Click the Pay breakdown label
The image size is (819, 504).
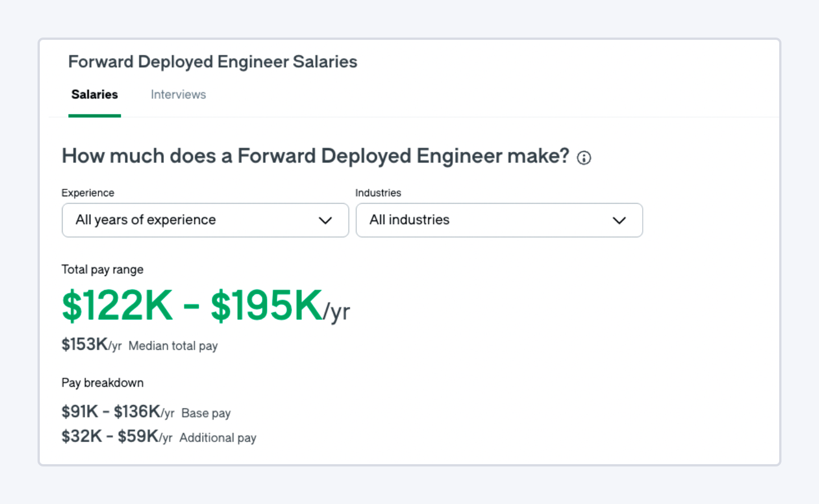(102, 383)
